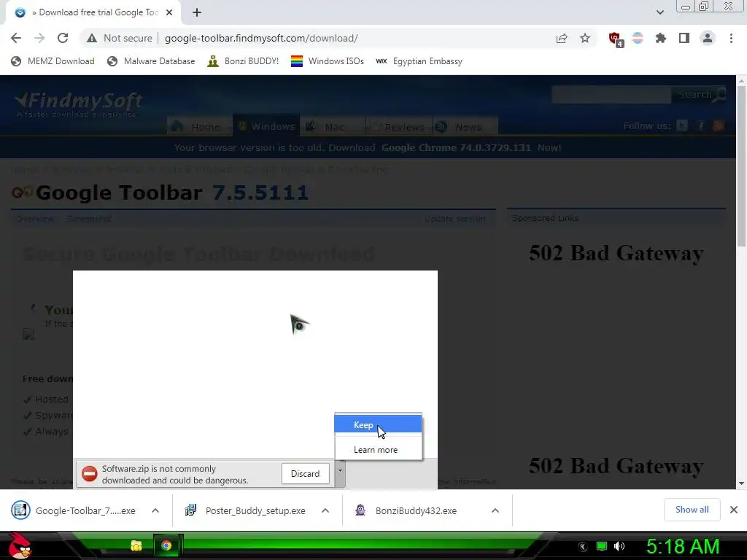This screenshot has height=560, width=747.
Task: Expand options for Google-Toolbar exe download
Action: (x=155, y=510)
